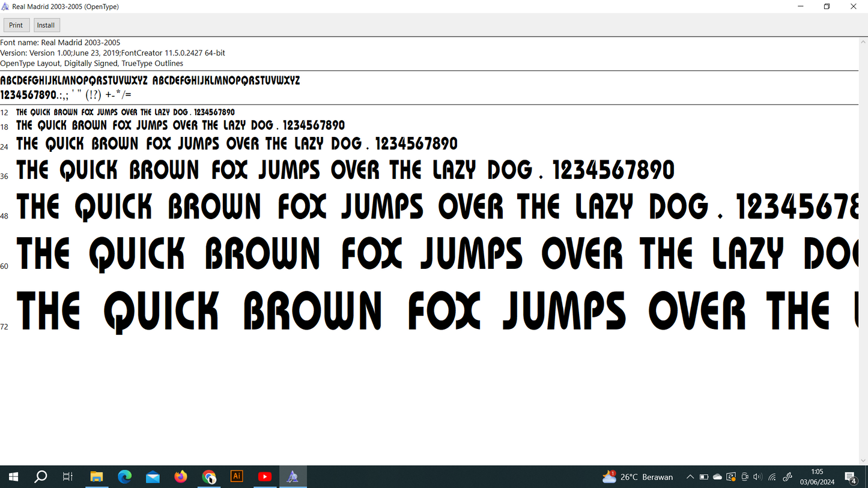Install the Real Madrid font
Viewport: 868px width, 488px height.
46,25
